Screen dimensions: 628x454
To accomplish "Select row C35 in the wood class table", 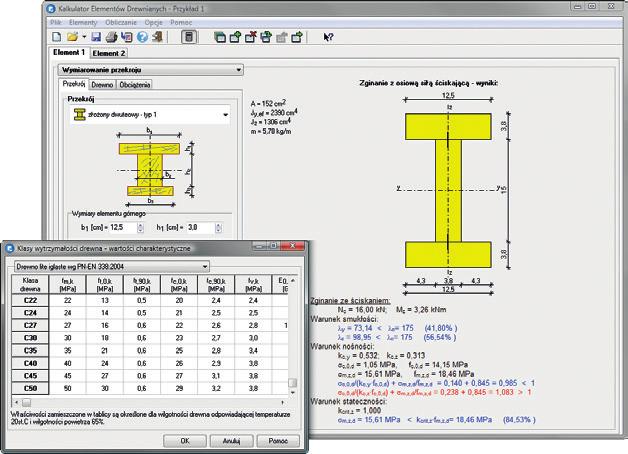I will pyautogui.click(x=149, y=351).
